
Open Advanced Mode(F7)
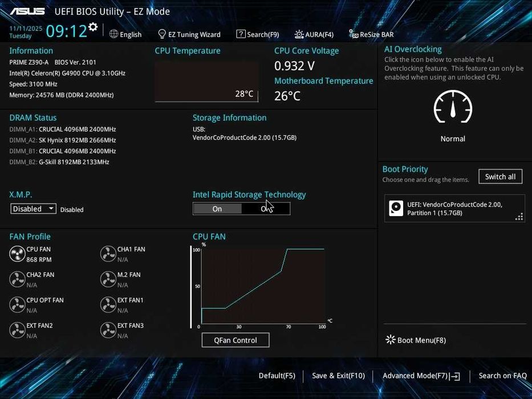[x=421, y=376]
